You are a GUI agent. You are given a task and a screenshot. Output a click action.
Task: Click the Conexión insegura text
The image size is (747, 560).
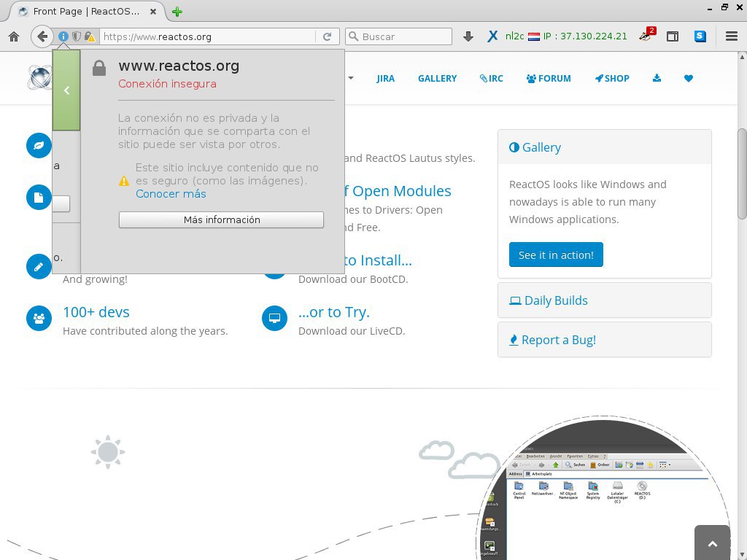tap(167, 84)
